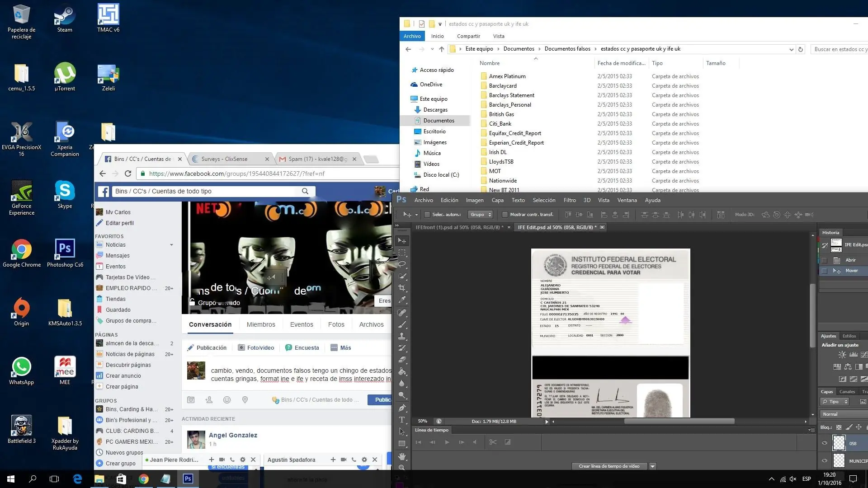Click the Brightness/Contrast adjustment icon
Viewport: 868px width, 488px height.
click(842, 355)
